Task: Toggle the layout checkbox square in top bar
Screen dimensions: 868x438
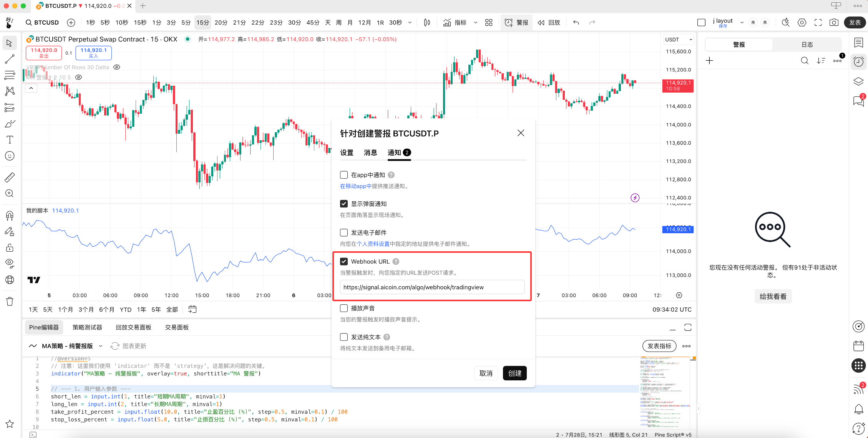Action: (701, 23)
